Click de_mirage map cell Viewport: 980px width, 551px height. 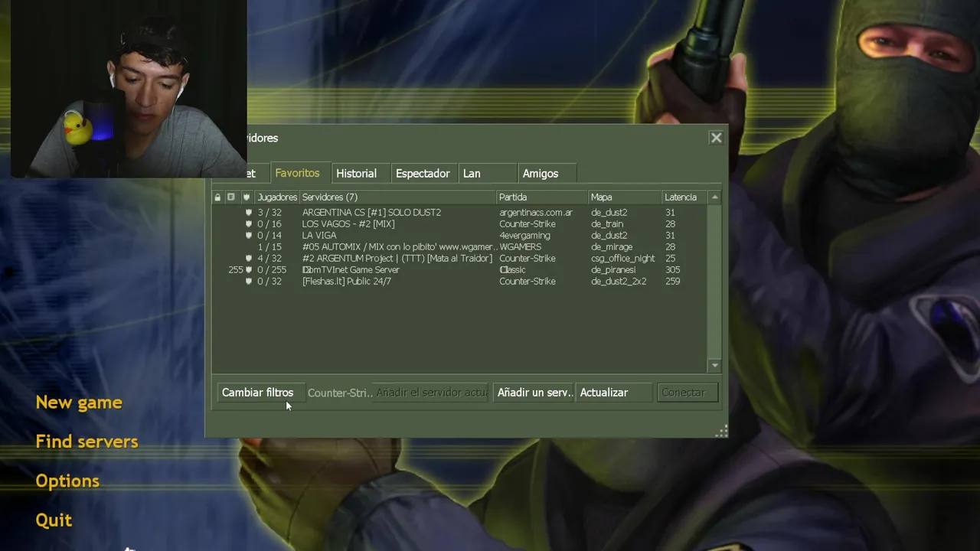click(x=612, y=247)
